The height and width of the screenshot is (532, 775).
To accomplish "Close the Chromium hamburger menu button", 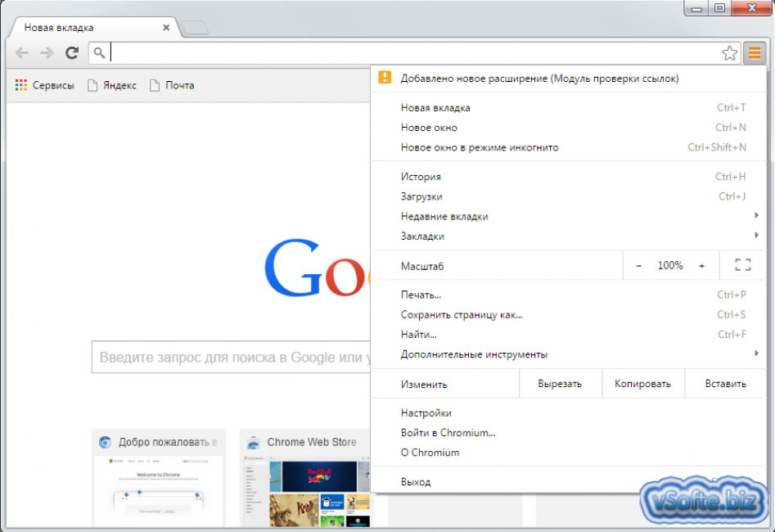I will (755, 53).
